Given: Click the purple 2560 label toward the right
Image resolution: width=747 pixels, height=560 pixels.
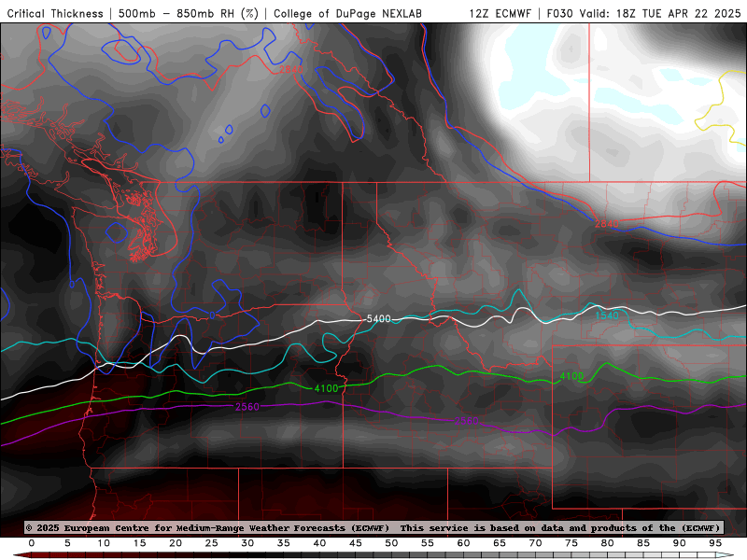Looking at the screenshot, I should (x=466, y=421).
